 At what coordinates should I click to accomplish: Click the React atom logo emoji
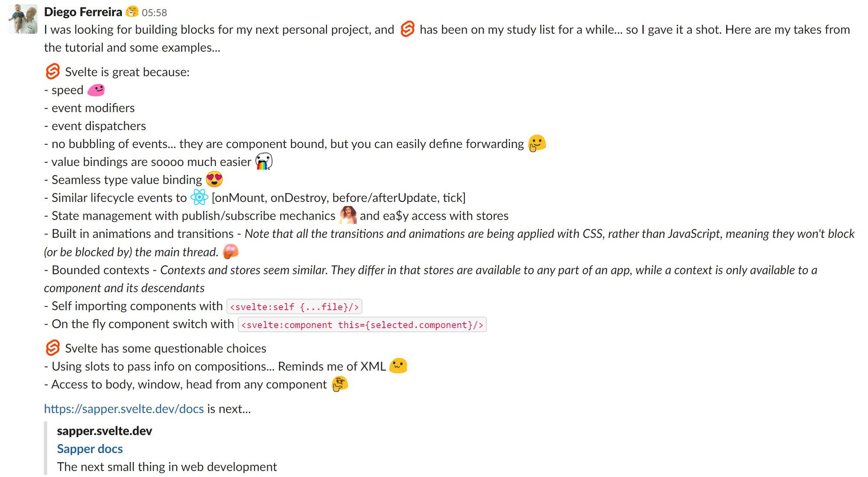click(199, 197)
